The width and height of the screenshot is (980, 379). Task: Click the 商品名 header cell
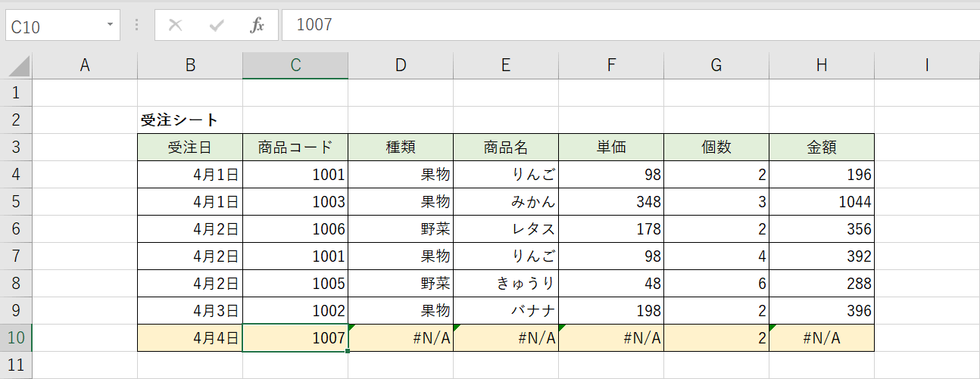point(506,148)
